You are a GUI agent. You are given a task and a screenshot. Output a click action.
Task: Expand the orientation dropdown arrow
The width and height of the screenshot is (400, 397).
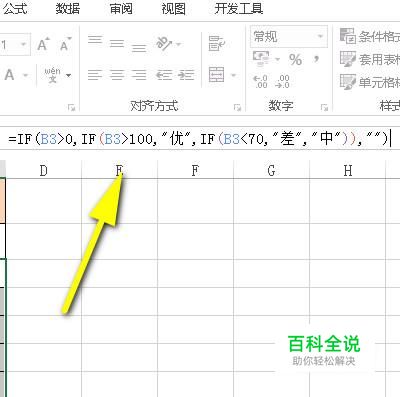tap(179, 44)
